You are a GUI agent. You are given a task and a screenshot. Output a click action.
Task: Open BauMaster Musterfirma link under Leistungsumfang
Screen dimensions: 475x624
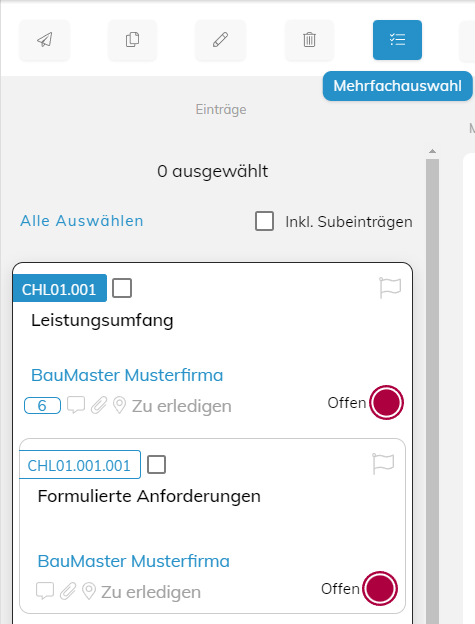[127, 375]
